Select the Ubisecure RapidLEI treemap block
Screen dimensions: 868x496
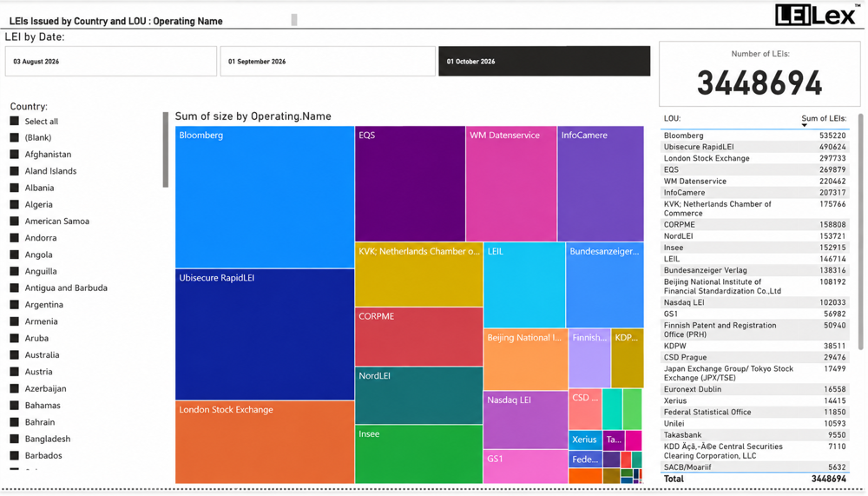[x=265, y=334]
